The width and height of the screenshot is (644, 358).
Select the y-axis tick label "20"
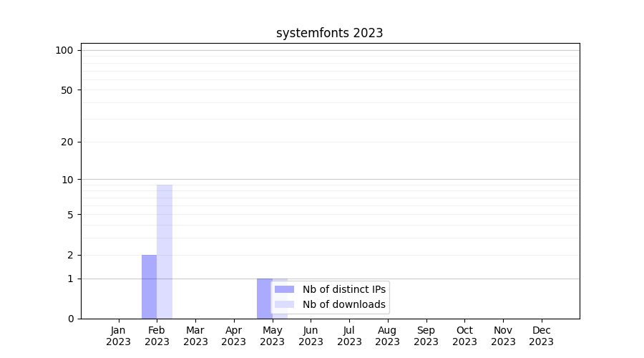tap(67, 142)
